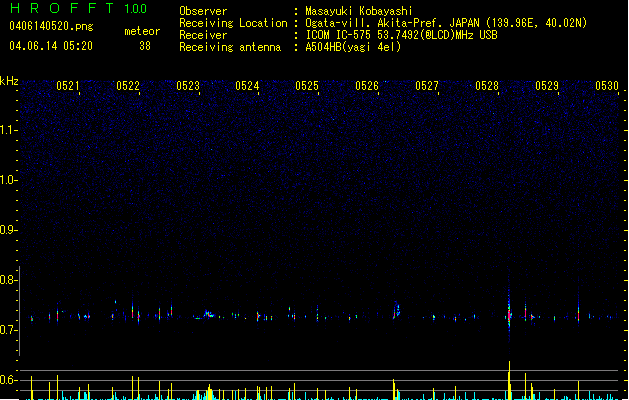Click the meteor echo cluster after 0526
Viewport: 629px width, 400px height.
tap(396, 310)
